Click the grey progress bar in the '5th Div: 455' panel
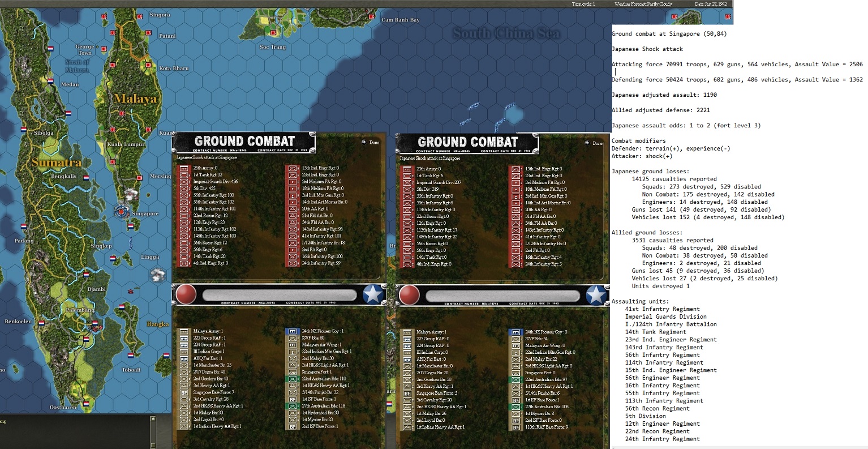 point(280,294)
